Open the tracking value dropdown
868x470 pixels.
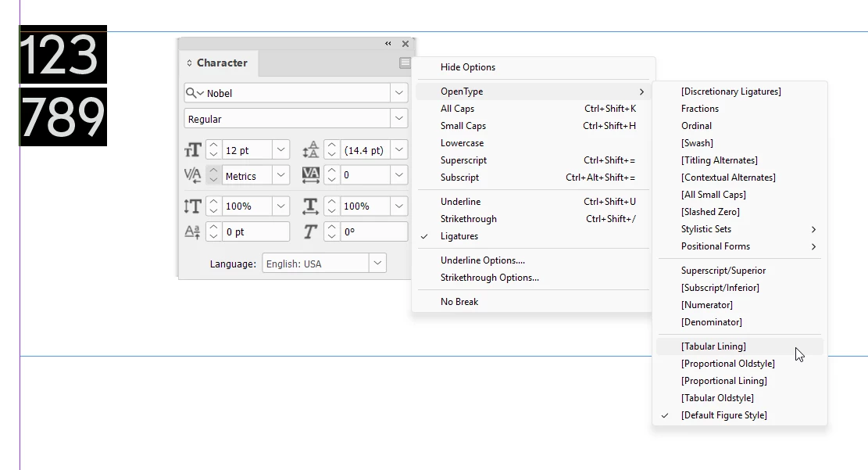[x=399, y=175]
